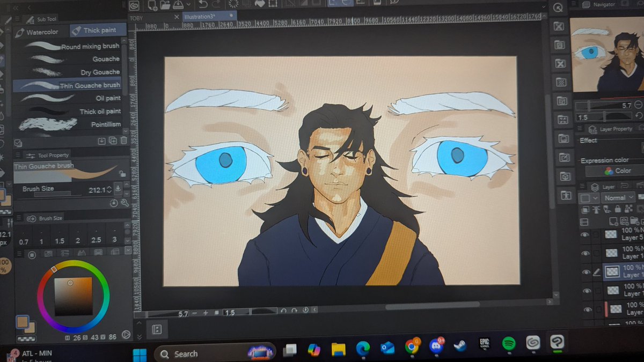Click the import sub tool material icon
This screenshot has height=362, width=644.
(103, 141)
